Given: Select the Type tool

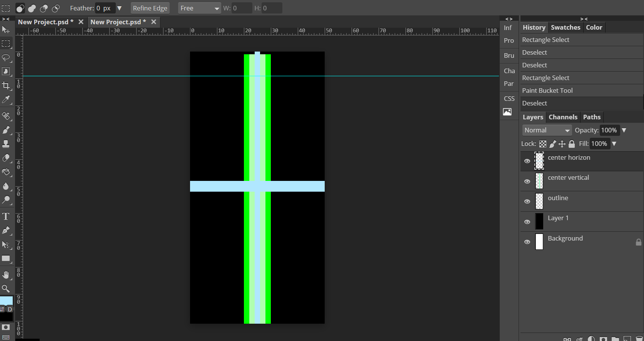Looking at the screenshot, I should 6,216.
